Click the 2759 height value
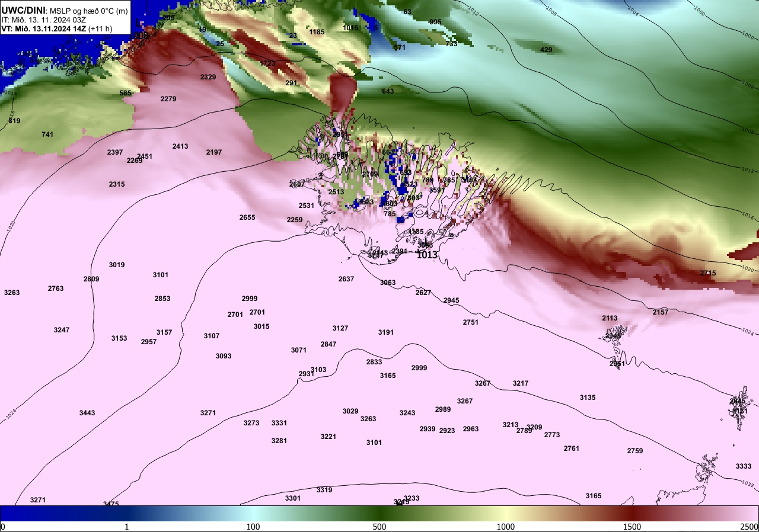759x532 pixels. (x=635, y=451)
